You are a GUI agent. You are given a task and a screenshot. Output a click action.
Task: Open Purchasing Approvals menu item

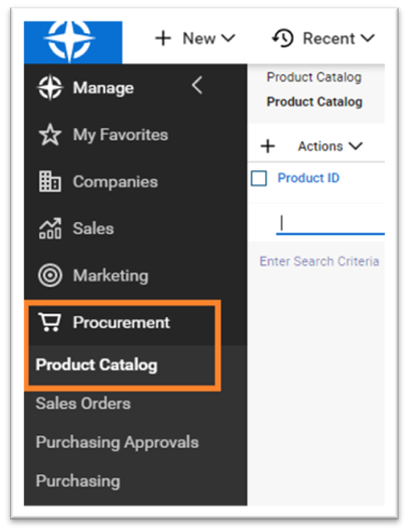click(117, 443)
